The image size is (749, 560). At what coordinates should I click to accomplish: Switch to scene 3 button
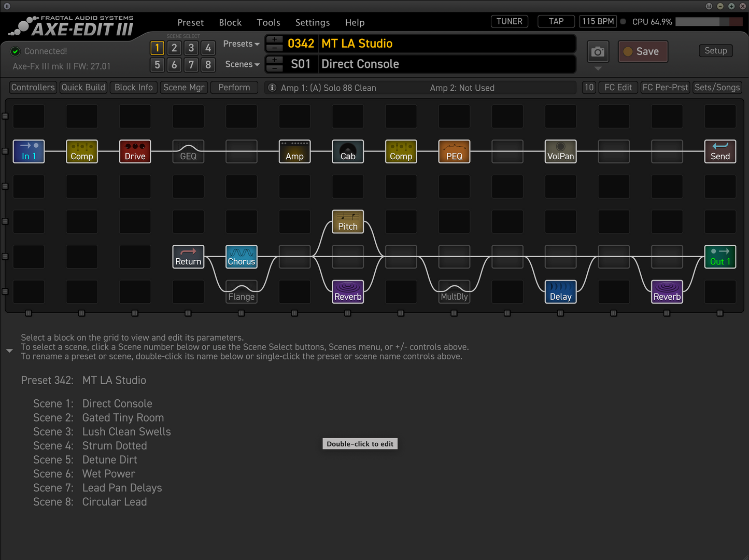(x=191, y=48)
